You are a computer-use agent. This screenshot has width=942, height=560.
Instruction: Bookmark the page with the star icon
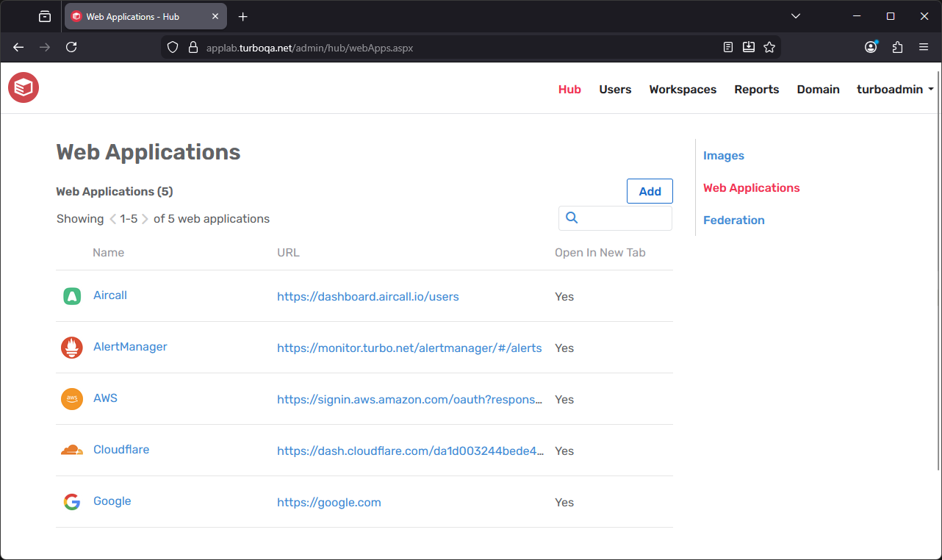pyautogui.click(x=769, y=46)
